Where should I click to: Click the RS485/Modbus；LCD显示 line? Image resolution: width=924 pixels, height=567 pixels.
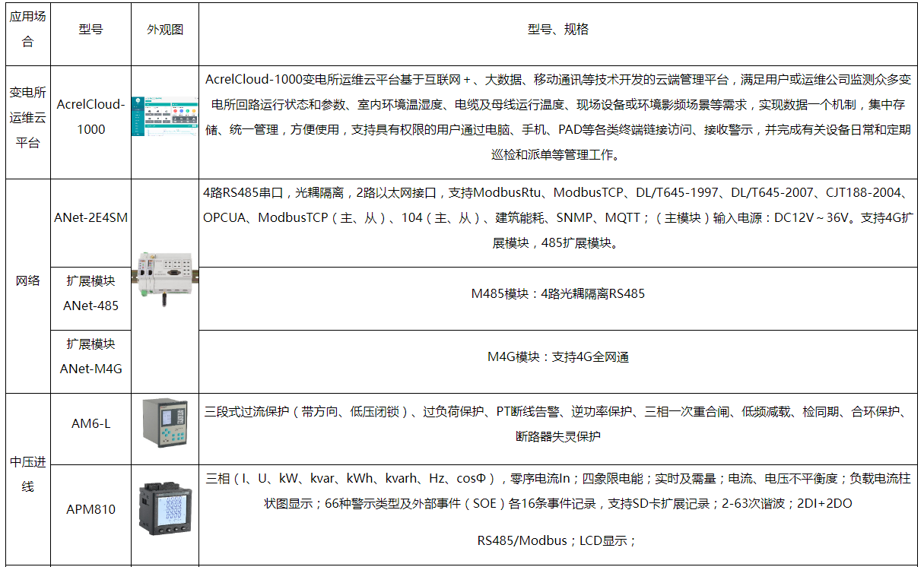(x=556, y=540)
